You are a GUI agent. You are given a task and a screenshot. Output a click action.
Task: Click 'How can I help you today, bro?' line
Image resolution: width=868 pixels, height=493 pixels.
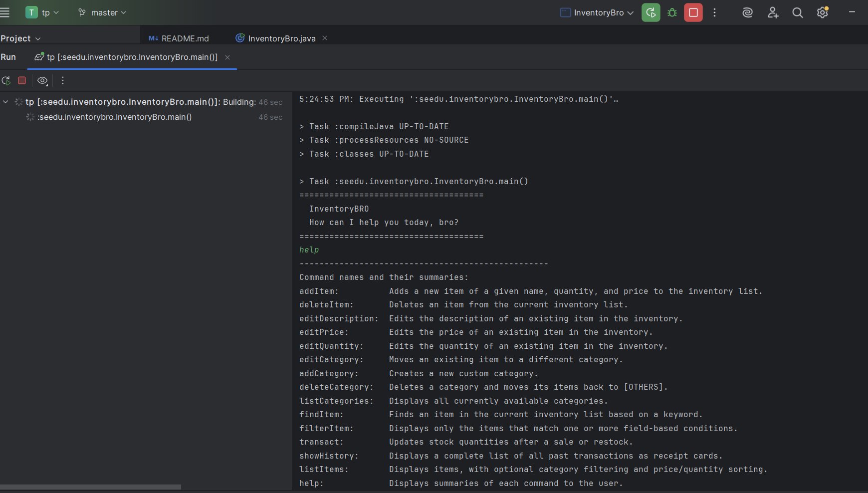tap(384, 222)
